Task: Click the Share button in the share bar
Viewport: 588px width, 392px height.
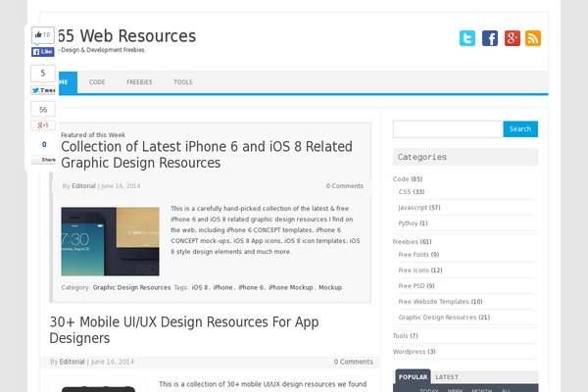Action: [x=43, y=160]
